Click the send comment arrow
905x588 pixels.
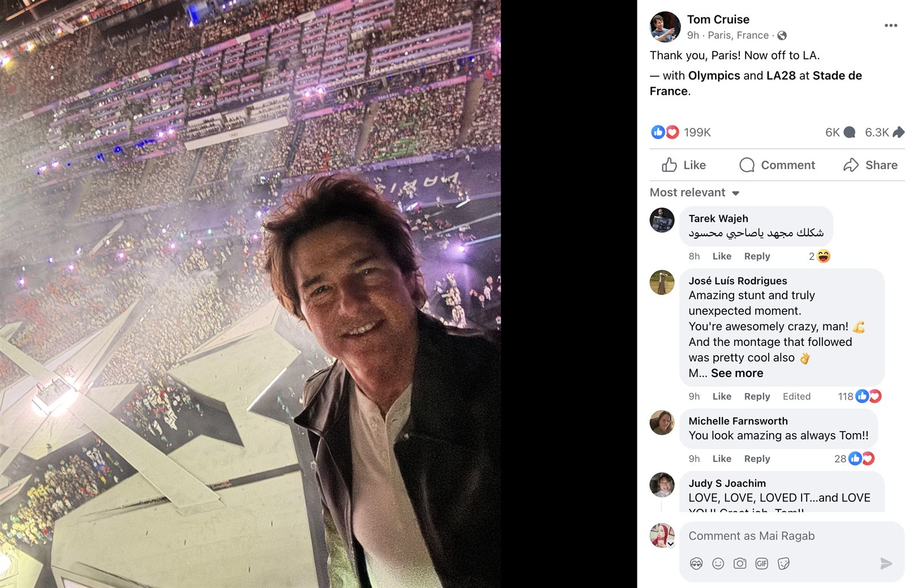coord(886,564)
